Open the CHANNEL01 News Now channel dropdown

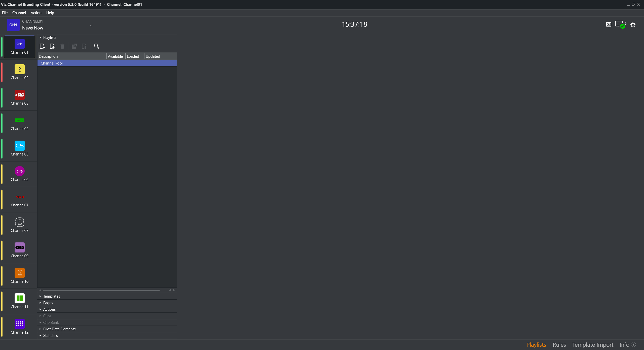[x=91, y=25]
